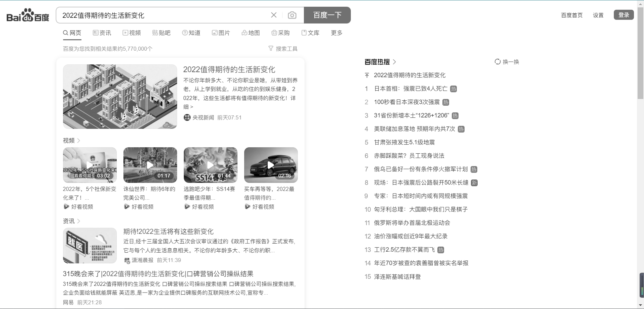Open 设置 menu
The height and width of the screenshot is (309, 644).
coord(598,15)
